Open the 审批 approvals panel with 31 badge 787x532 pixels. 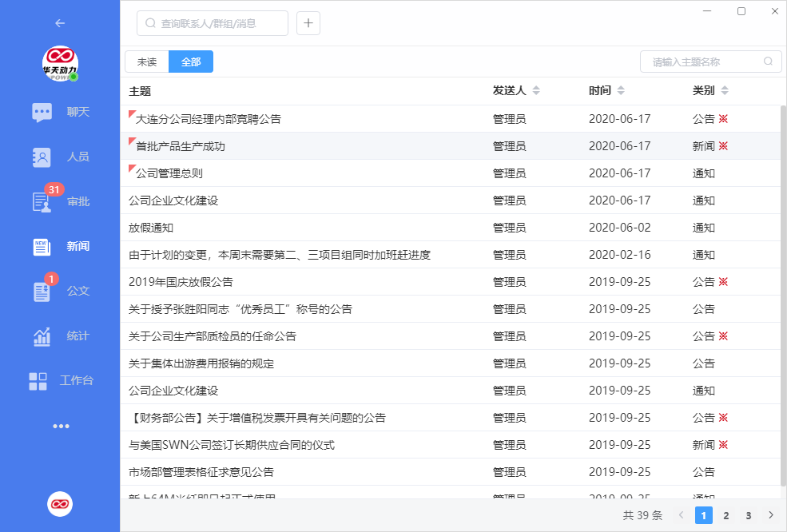60,202
